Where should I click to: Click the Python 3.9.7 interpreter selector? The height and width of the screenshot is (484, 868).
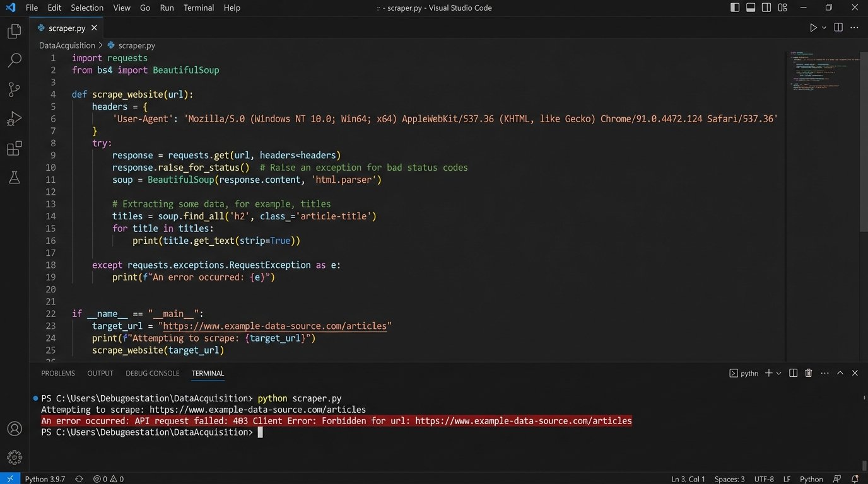tap(45, 479)
